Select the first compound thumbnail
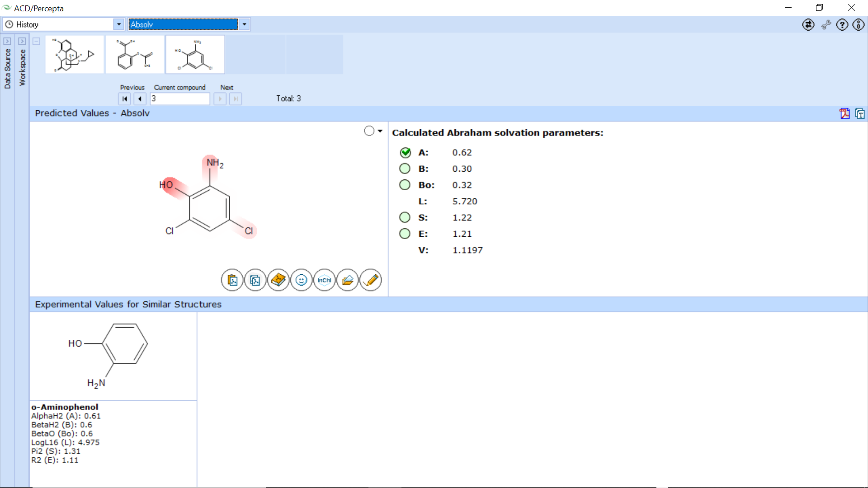The image size is (868, 488). [75, 55]
